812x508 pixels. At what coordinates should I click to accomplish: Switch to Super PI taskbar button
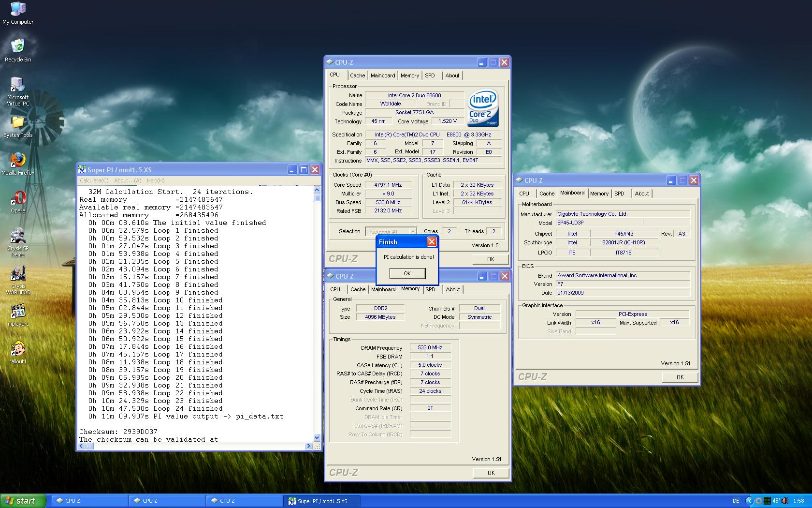[x=321, y=501]
